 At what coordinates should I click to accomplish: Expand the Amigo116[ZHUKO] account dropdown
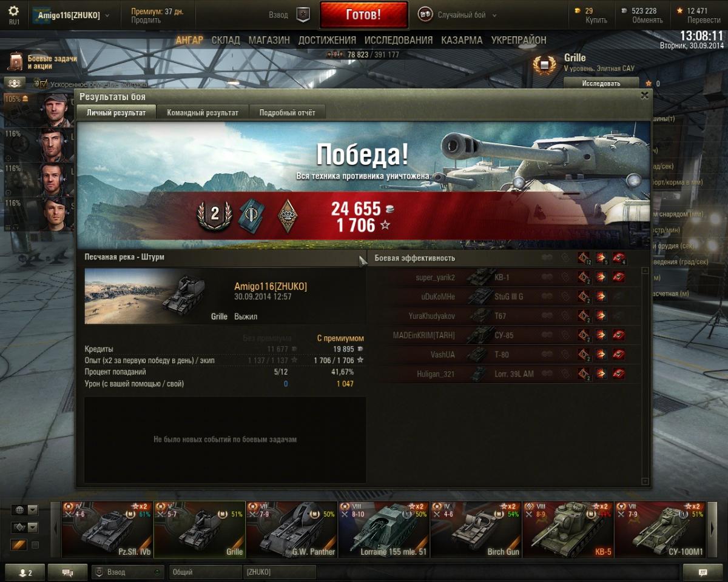pyautogui.click(x=73, y=15)
